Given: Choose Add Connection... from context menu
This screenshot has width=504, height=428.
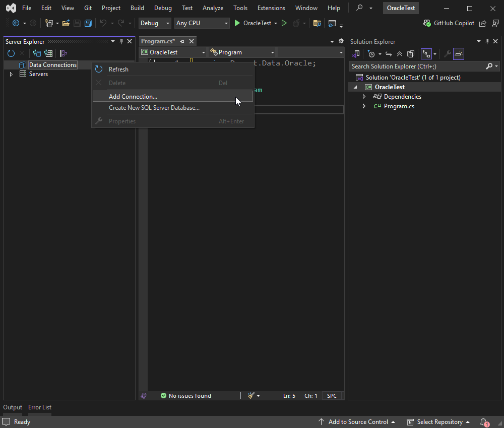Looking at the screenshot, I should click(x=133, y=97).
